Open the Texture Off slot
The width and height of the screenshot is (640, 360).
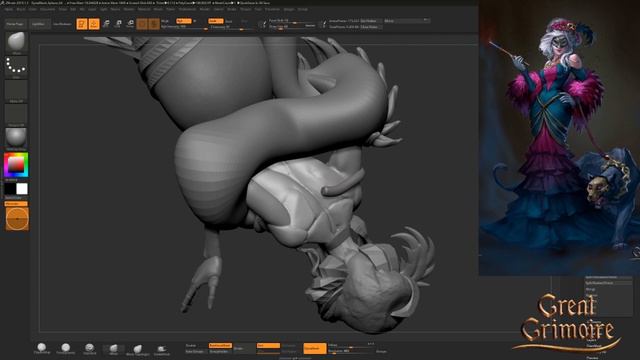click(x=16, y=115)
